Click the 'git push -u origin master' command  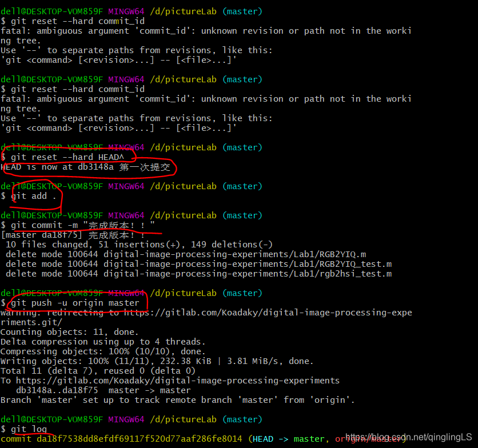pyautogui.click(x=75, y=303)
